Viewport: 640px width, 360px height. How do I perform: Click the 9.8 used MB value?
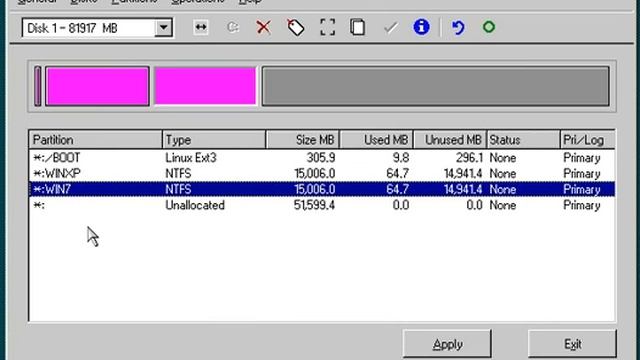401,158
